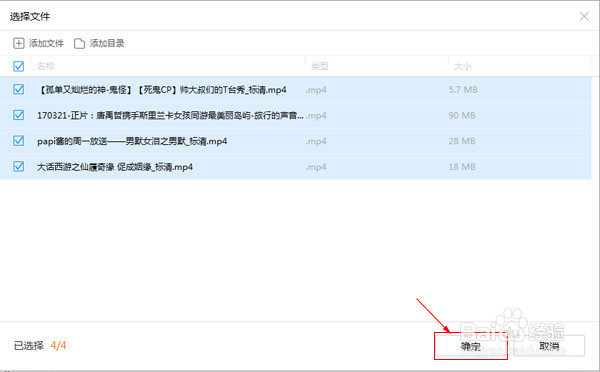Click .mp4 type of the 28 MB file

click(316, 142)
